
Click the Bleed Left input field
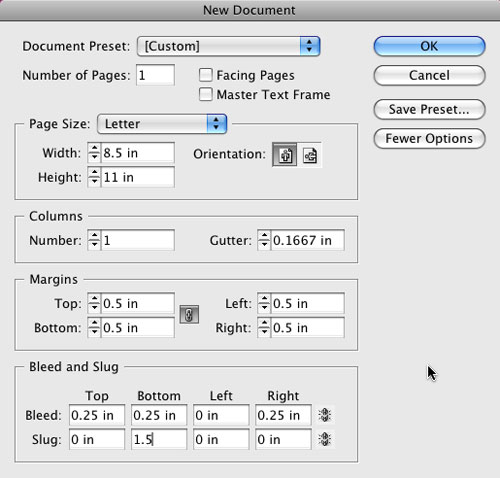(x=221, y=415)
